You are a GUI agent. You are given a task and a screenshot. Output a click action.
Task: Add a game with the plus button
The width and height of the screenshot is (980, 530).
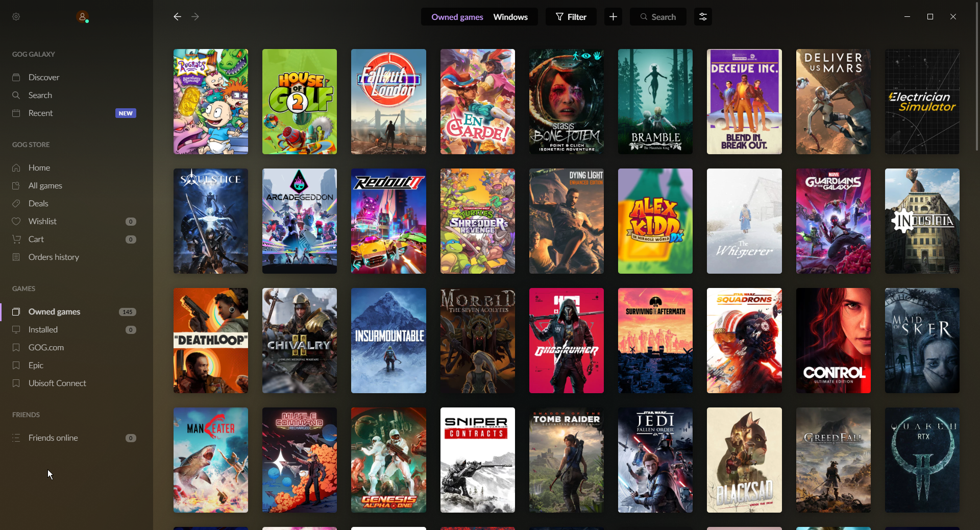(x=613, y=17)
